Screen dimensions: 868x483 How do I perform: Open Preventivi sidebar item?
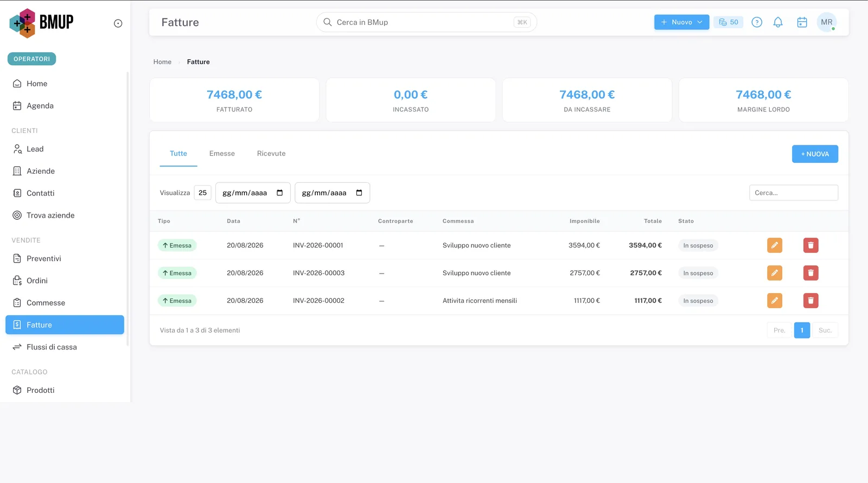[65, 258]
